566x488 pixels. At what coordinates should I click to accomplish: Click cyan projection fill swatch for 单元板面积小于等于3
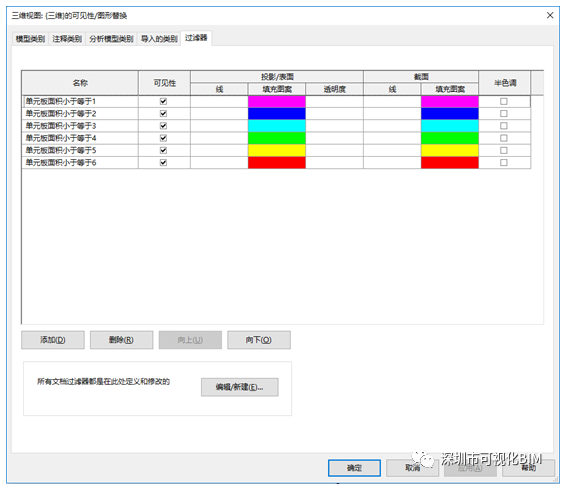(x=277, y=126)
